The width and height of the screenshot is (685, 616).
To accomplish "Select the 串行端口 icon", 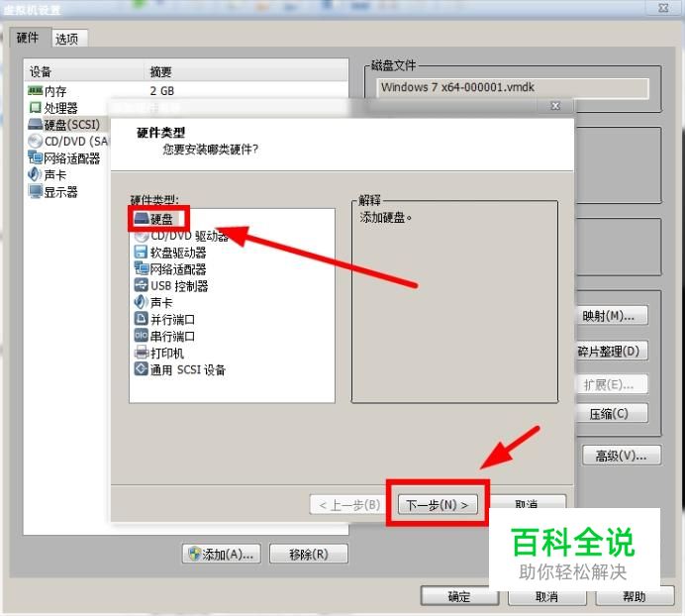I will pyautogui.click(x=141, y=336).
